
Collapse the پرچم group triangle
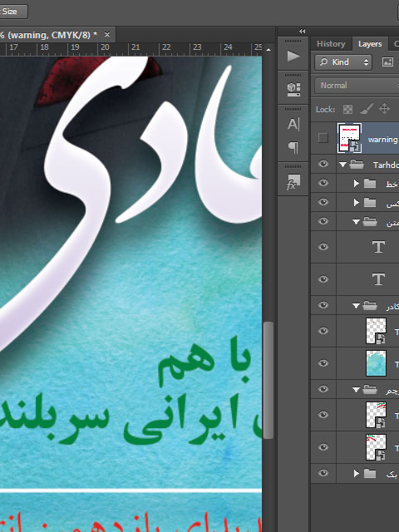click(x=356, y=390)
